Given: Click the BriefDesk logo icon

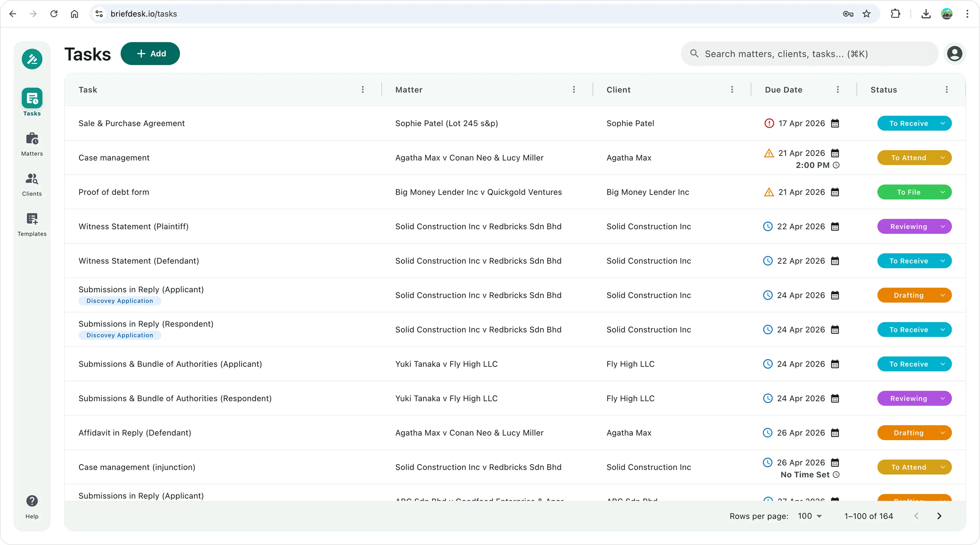Looking at the screenshot, I should (32, 59).
